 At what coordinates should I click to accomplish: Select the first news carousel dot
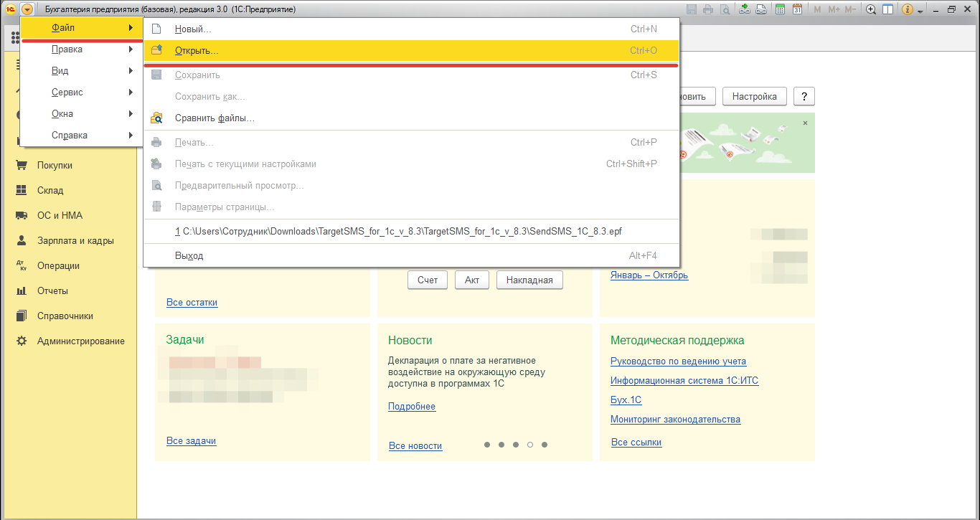point(487,445)
